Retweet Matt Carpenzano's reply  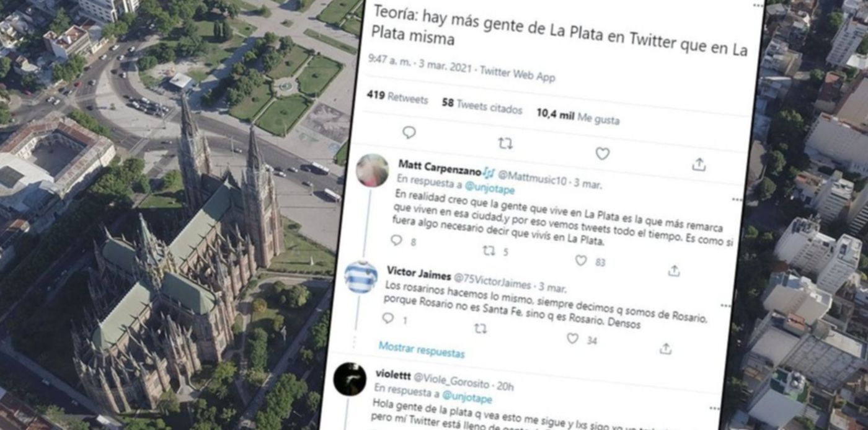tap(489, 250)
